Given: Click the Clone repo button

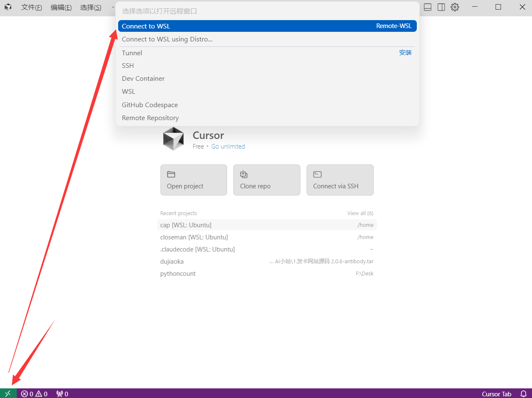Looking at the screenshot, I should (267, 180).
